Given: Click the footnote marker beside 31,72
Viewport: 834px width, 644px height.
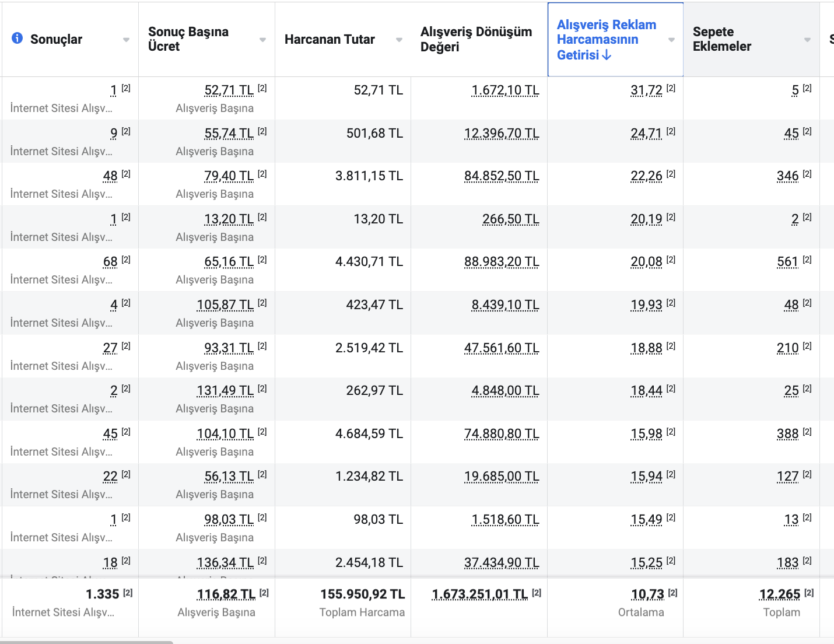Looking at the screenshot, I should [671, 89].
